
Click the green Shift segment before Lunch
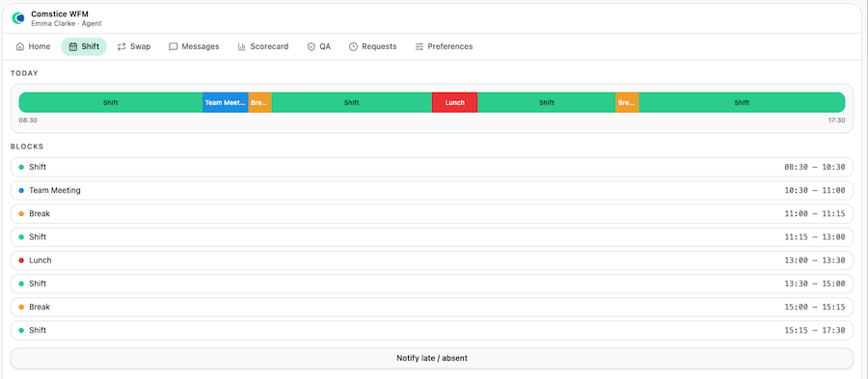coord(351,102)
